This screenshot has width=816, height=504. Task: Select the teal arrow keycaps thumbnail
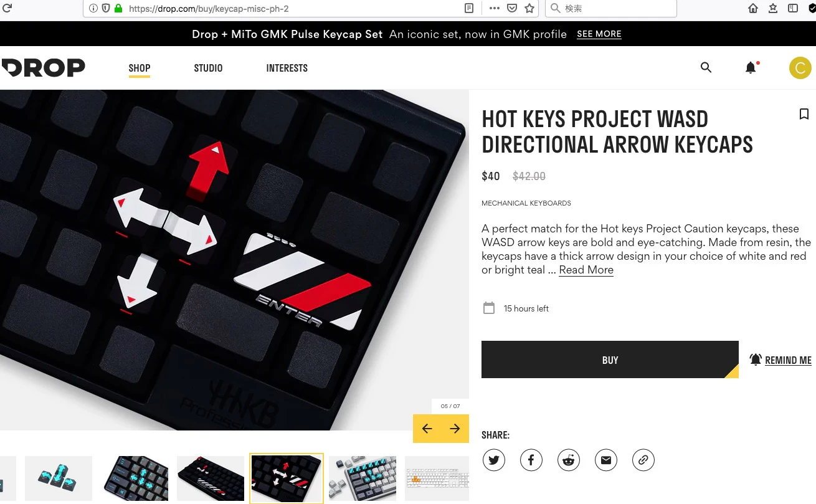click(59, 478)
